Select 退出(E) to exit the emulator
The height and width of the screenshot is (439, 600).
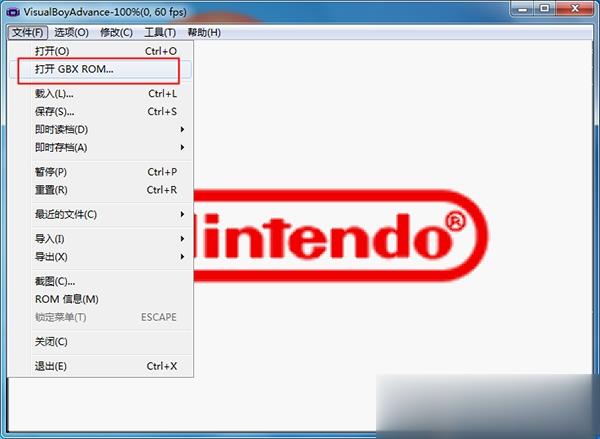pyautogui.click(x=100, y=366)
